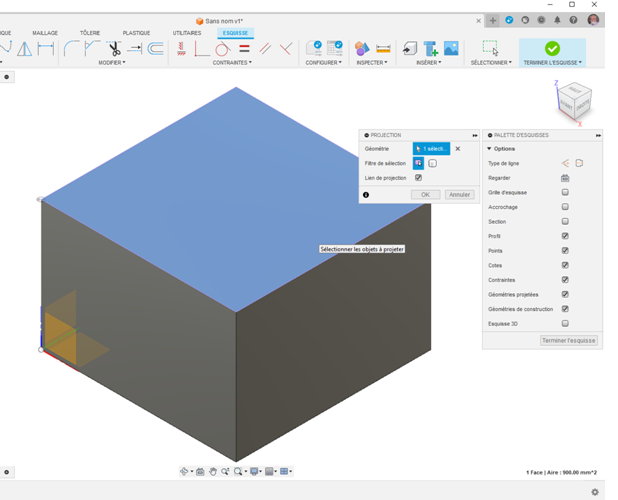Uncheck the Cotes checkbox
This screenshot has height=500, width=618.
coord(565,265)
